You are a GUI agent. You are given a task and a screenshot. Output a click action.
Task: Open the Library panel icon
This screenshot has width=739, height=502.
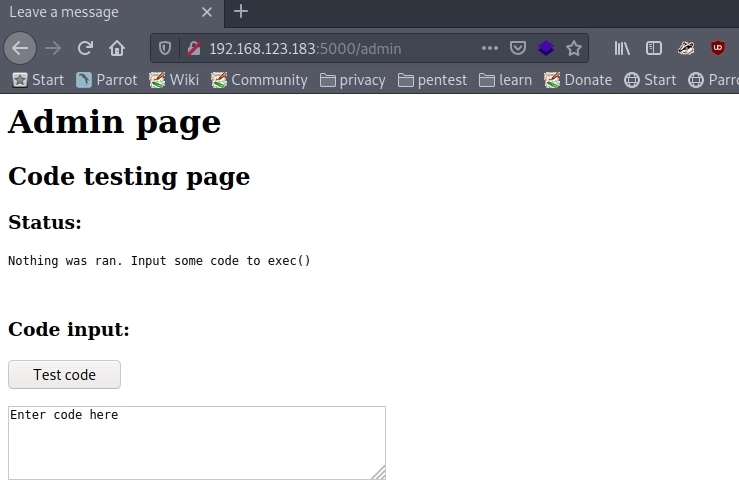pos(622,48)
